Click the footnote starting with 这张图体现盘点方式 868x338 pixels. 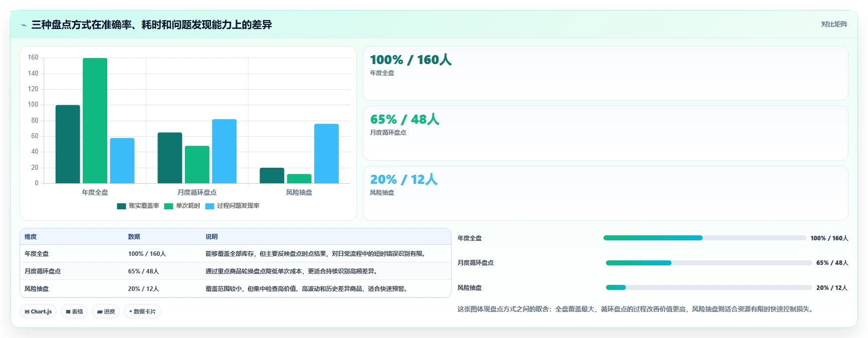click(636, 309)
